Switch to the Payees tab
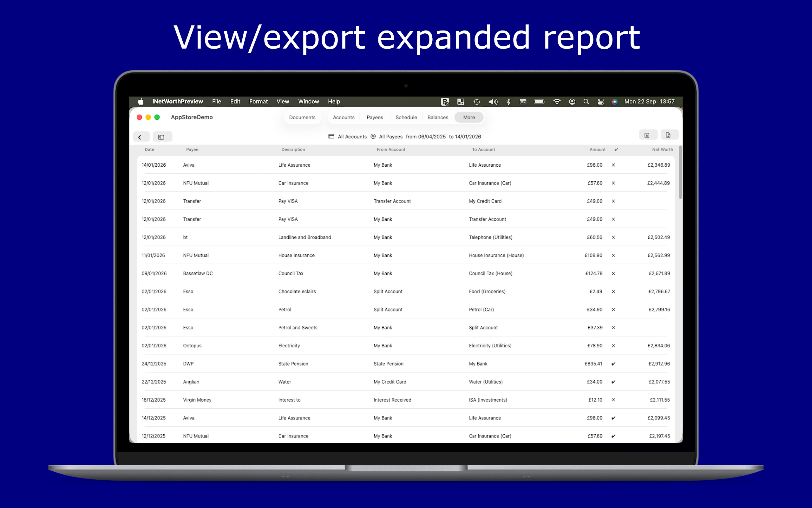The width and height of the screenshot is (812, 508). pos(375,117)
